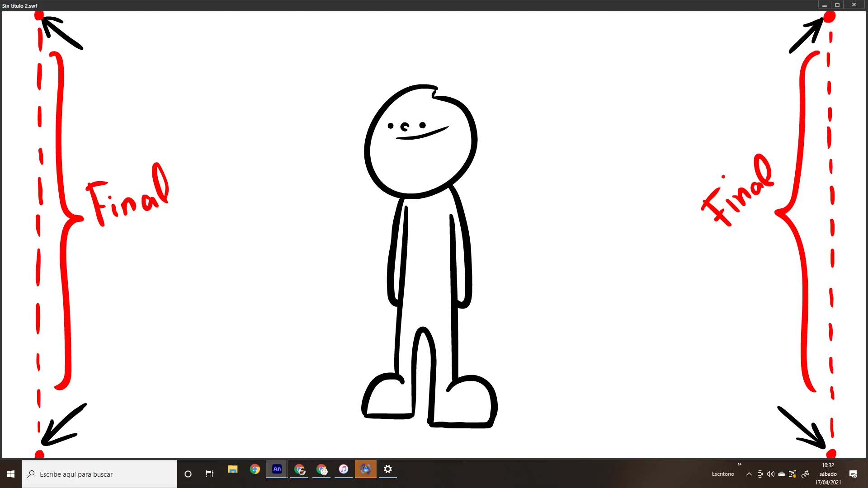
Task: Open the Windows Ink Workspace pen icon
Action: click(805, 474)
